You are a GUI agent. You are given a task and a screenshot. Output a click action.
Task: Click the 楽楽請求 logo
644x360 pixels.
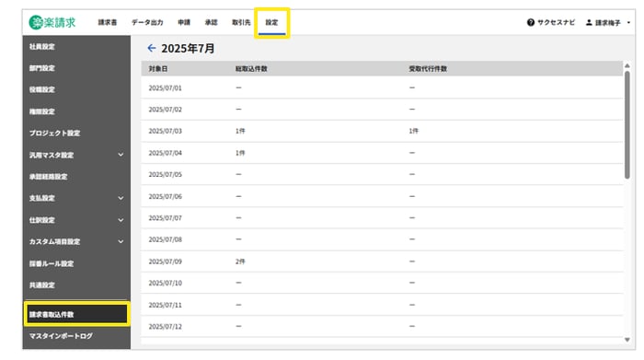click(52, 22)
